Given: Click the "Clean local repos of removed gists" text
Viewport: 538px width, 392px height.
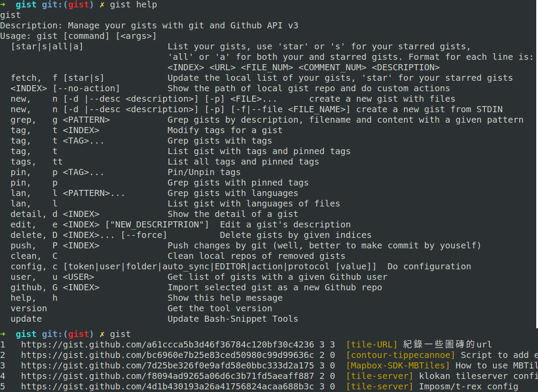Looking at the screenshot, I should tap(256, 256).
